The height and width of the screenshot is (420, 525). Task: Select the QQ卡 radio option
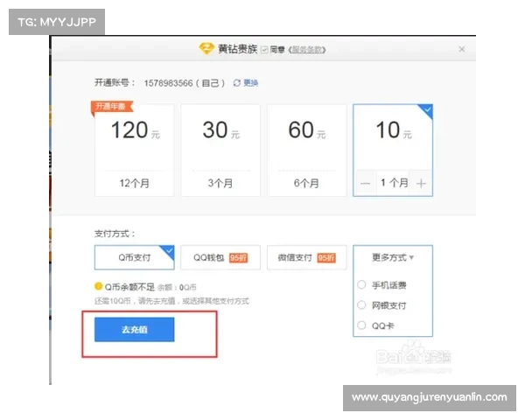pos(361,325)
